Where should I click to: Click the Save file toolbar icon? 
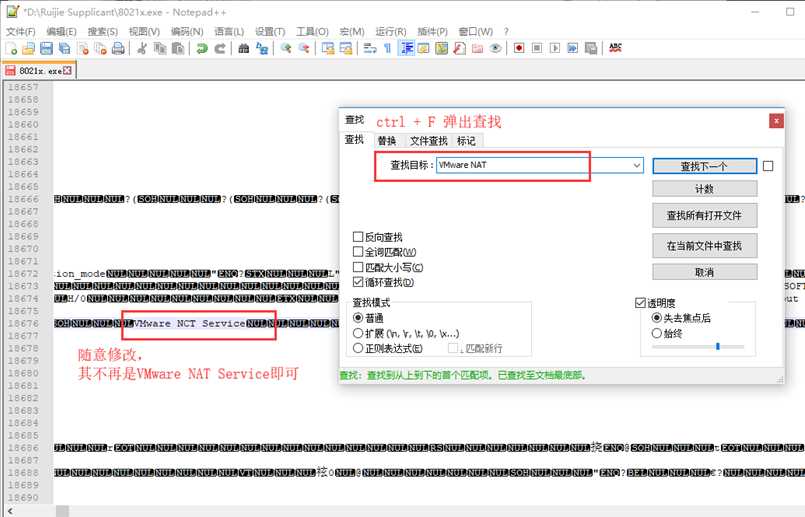[x=46, y=48]
